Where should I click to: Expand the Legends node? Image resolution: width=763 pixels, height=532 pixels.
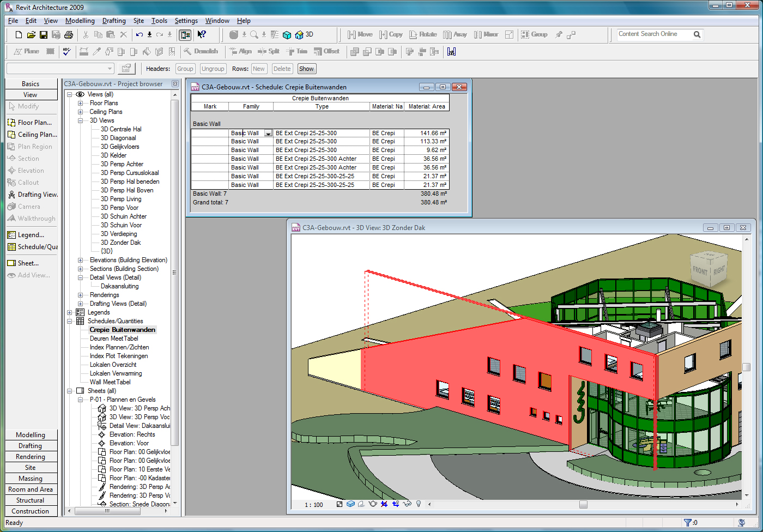click(x=70, y=312)
